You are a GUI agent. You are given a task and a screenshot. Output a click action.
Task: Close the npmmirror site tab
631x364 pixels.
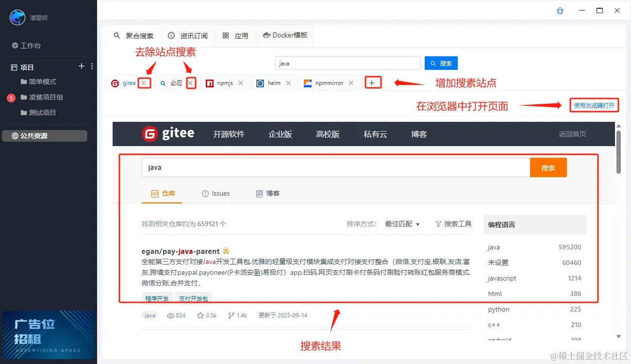coord(351,83)
